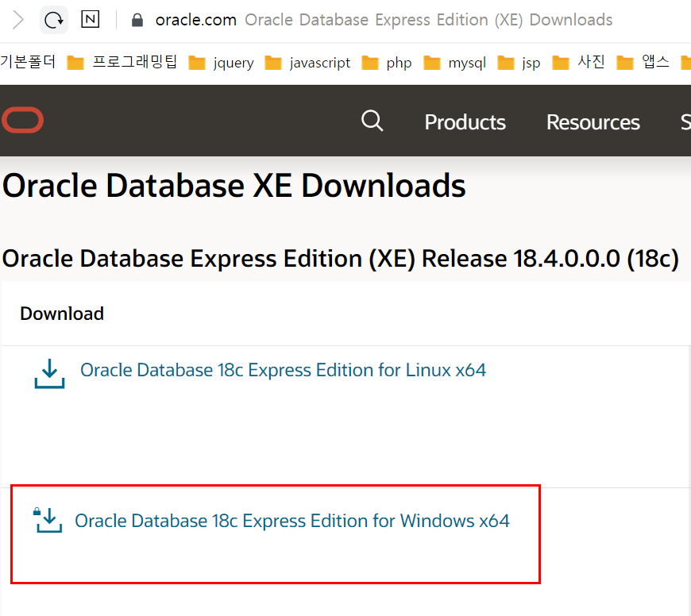Open the 사진 bookmark folder
This screenshot has width=691, height=616.
578,62
